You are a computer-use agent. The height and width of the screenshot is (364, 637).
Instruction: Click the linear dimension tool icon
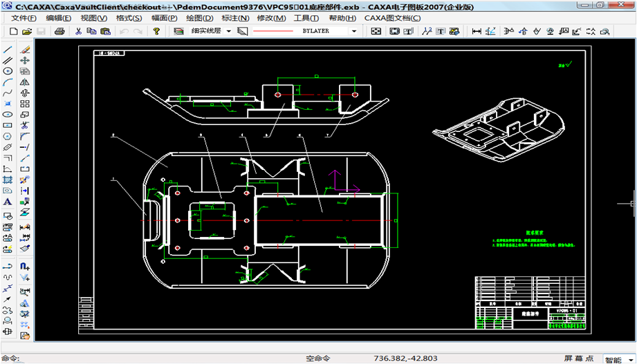point(477,32)
